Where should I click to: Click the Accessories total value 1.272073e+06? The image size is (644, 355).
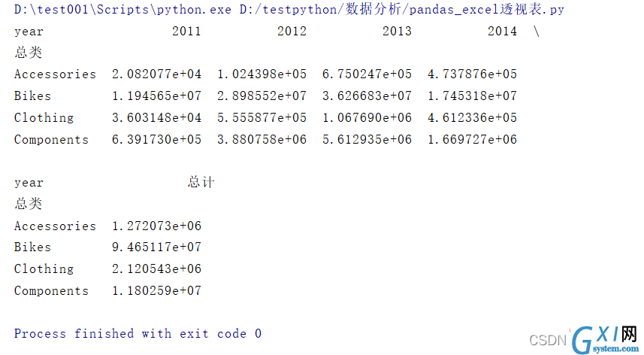pos(156,226)
